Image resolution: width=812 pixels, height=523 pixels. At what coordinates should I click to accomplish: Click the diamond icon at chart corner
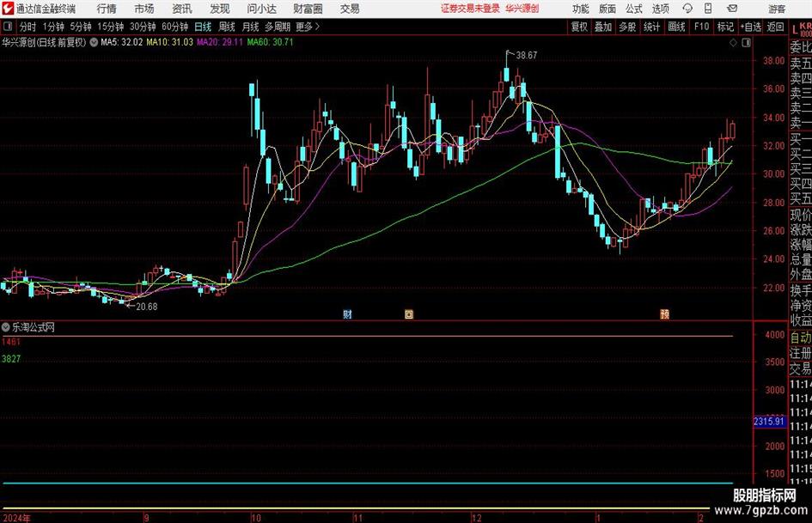click(733, 43)
